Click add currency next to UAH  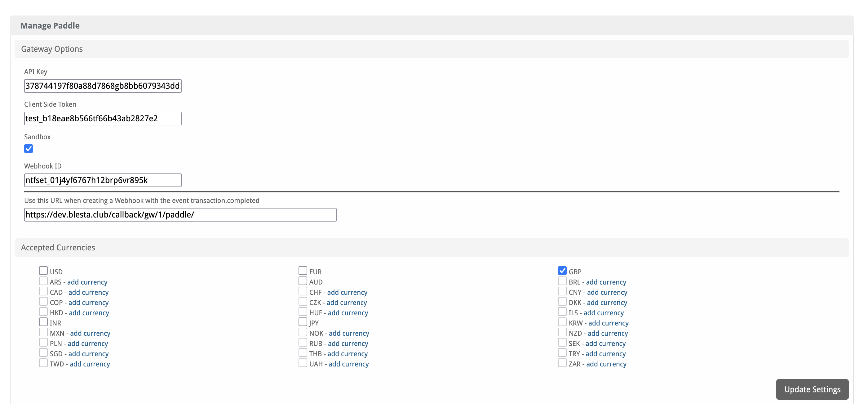349,364
